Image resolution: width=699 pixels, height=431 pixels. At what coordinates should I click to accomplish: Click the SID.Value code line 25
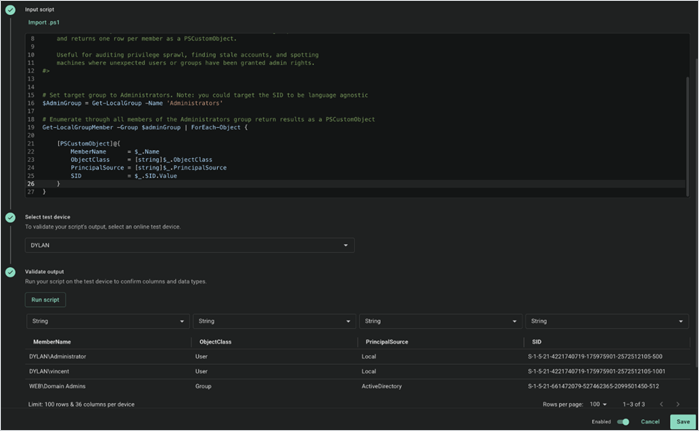point(123,176)
